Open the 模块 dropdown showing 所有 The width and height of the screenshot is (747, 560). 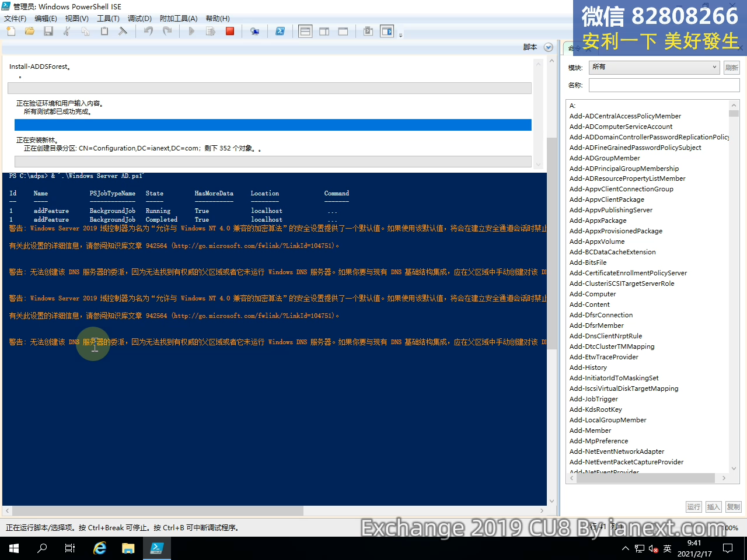click(654, 67)
